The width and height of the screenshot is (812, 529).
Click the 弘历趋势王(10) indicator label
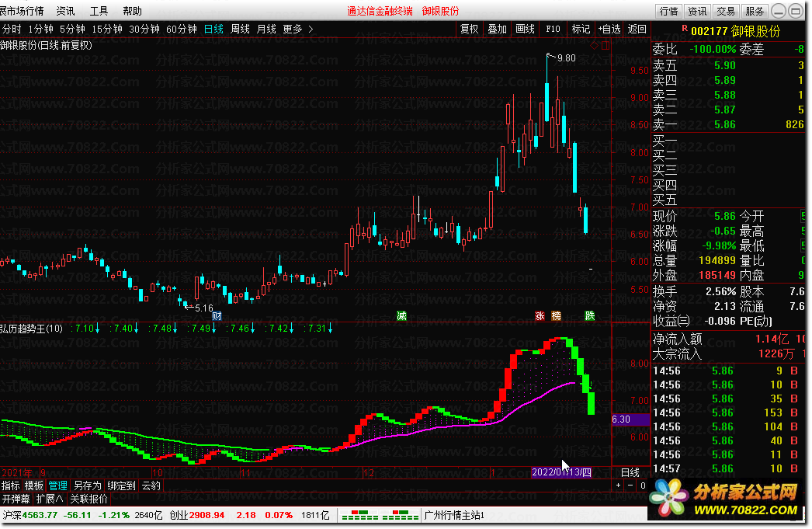coord(32,329)
